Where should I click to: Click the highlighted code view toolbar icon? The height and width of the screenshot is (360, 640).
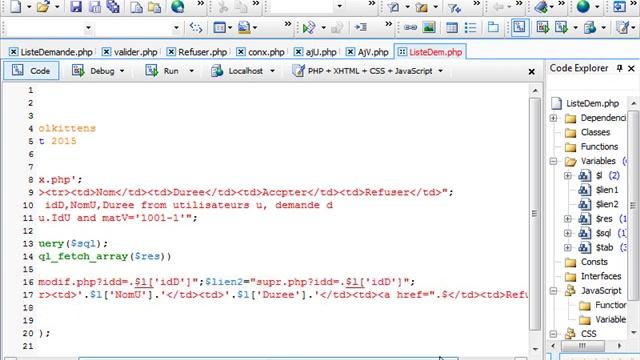pos(520,27)
